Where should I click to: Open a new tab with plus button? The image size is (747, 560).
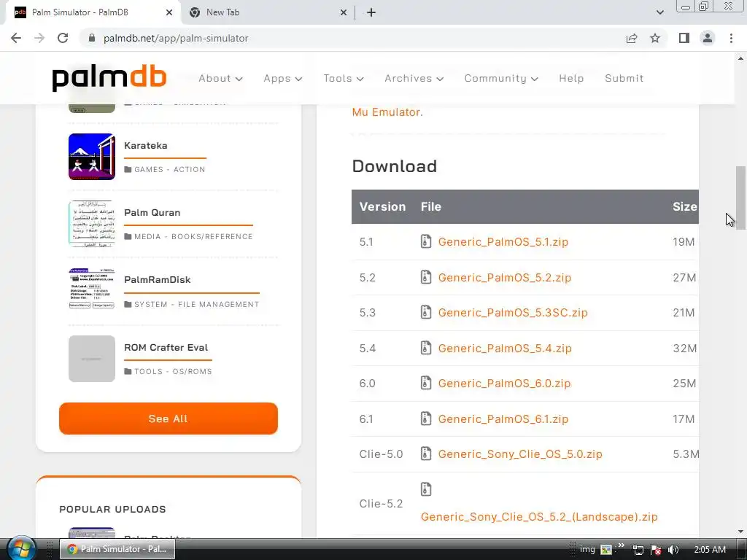click(371, 12)
